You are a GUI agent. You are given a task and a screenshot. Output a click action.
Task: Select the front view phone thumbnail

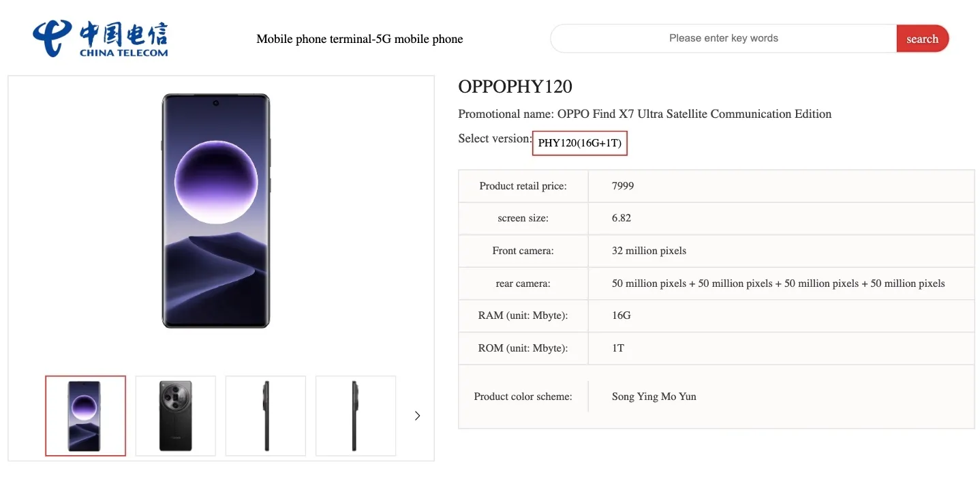(86, 416)
